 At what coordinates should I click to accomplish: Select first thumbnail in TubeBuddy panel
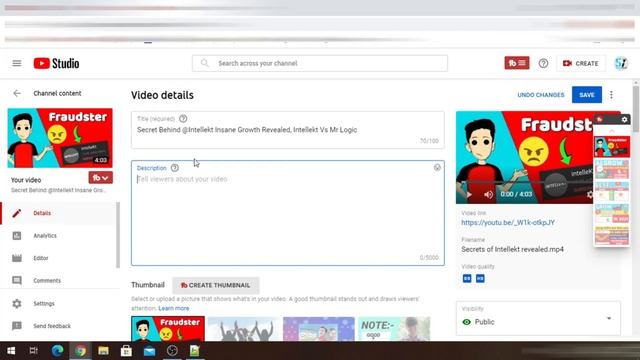pyautogui.click(x=611, y=147)
